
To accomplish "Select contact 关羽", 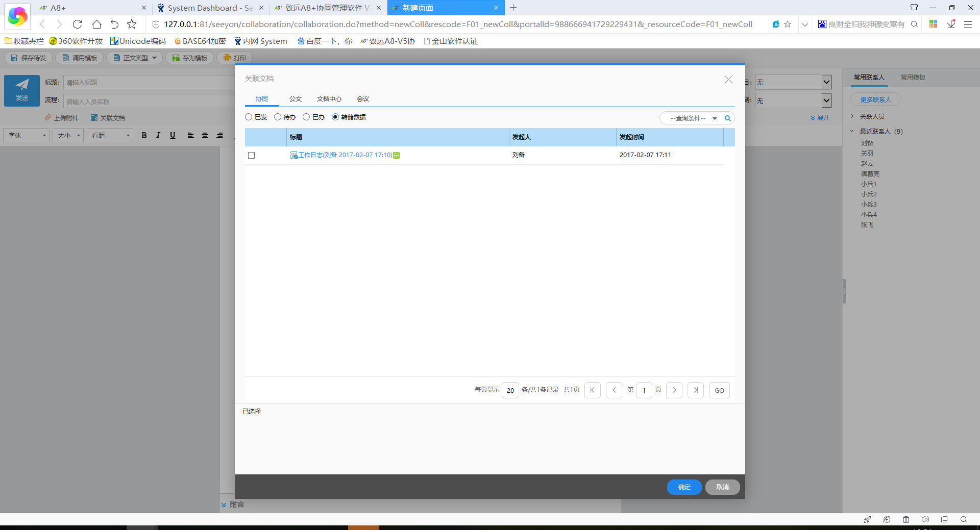I will (x=867, y=154).
